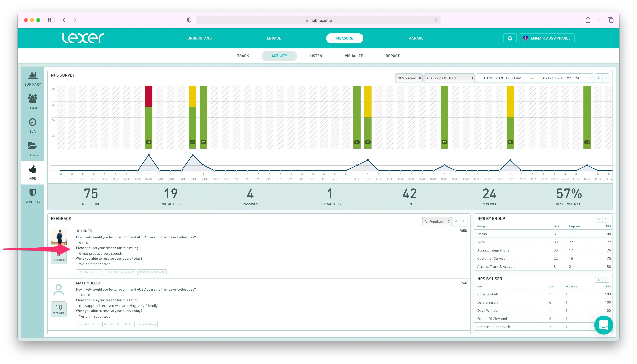Viewport: 637px width, 364px height.
Task: Open the All Feedback filter dropdown
Action: pos(436,222)
